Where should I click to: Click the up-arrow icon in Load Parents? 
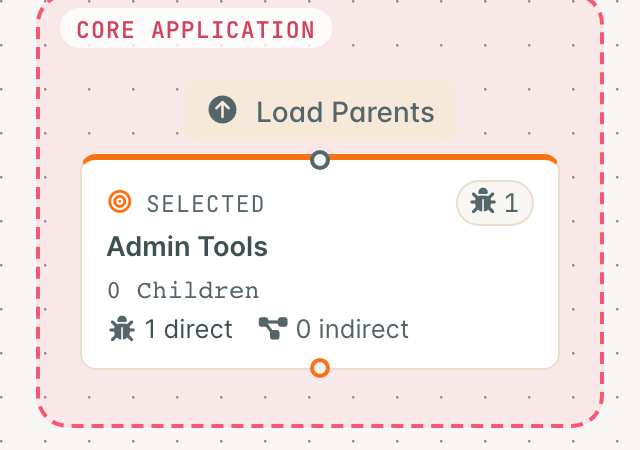222,109
